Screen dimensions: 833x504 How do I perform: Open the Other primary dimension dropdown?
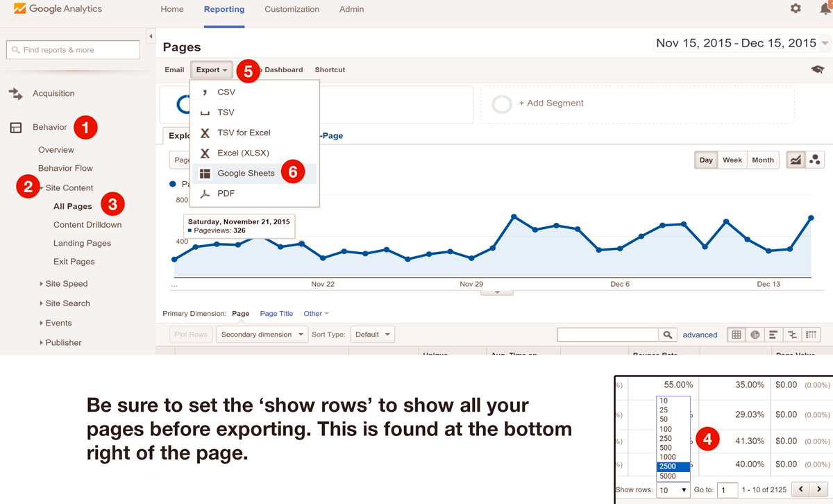click(x=317, y=314)
